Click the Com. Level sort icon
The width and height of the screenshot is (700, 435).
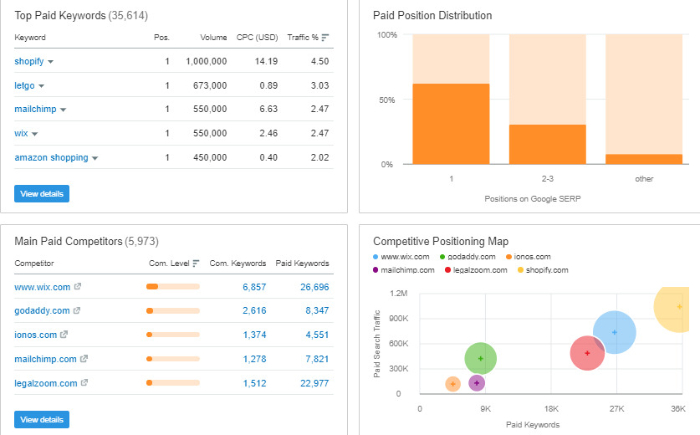tap(196, 264)
